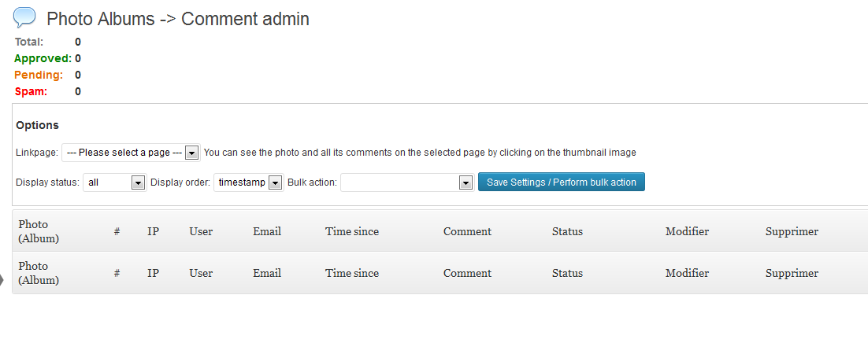The height and width of the screenshot is (354, 868).
Task: Click the speech bubble comment icon
Action: pos(24,17)
